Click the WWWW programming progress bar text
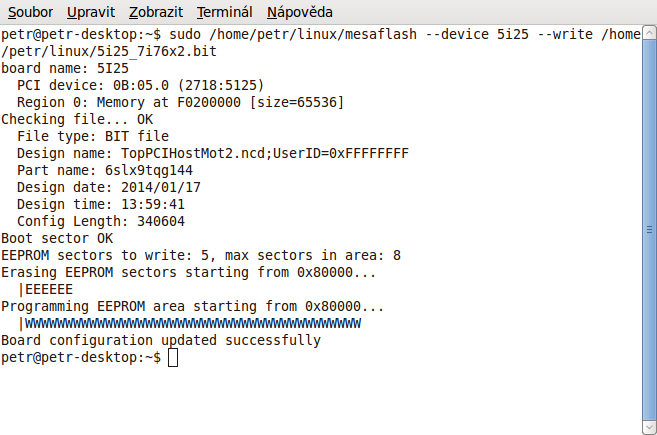Screen dimensions: 657x435 tap(190, 323)
